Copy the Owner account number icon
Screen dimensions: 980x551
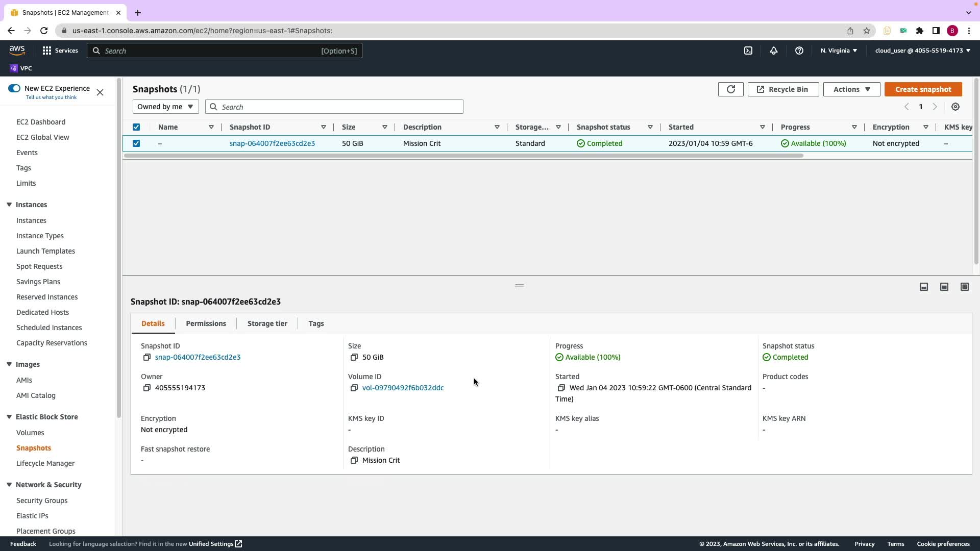pos(146,388)
